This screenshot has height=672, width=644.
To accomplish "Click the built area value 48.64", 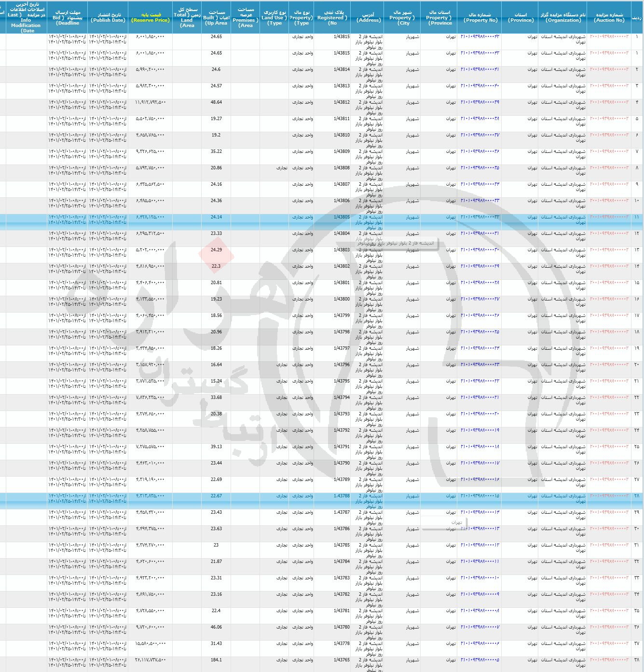I will pos(216,102).
